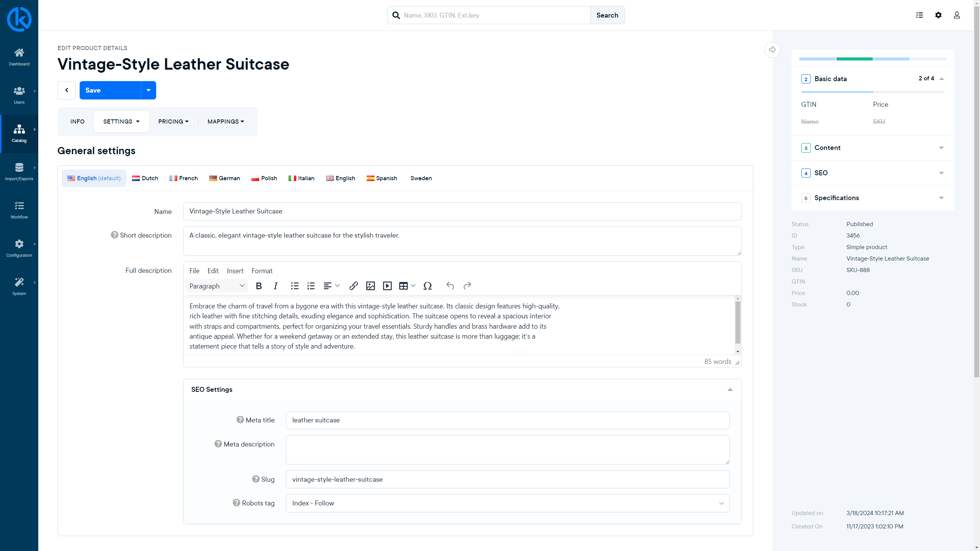This screenshot has width=980, height=551.
Task: Select the Polish language tab
Action: click(x=264, y=178)
